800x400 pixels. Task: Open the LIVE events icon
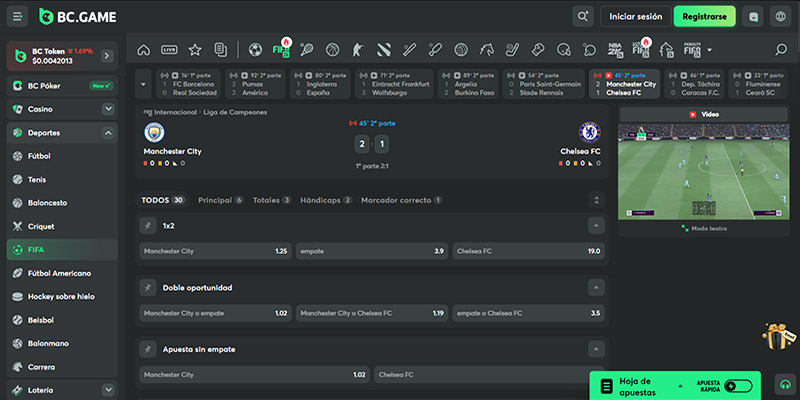pos(169,49)
